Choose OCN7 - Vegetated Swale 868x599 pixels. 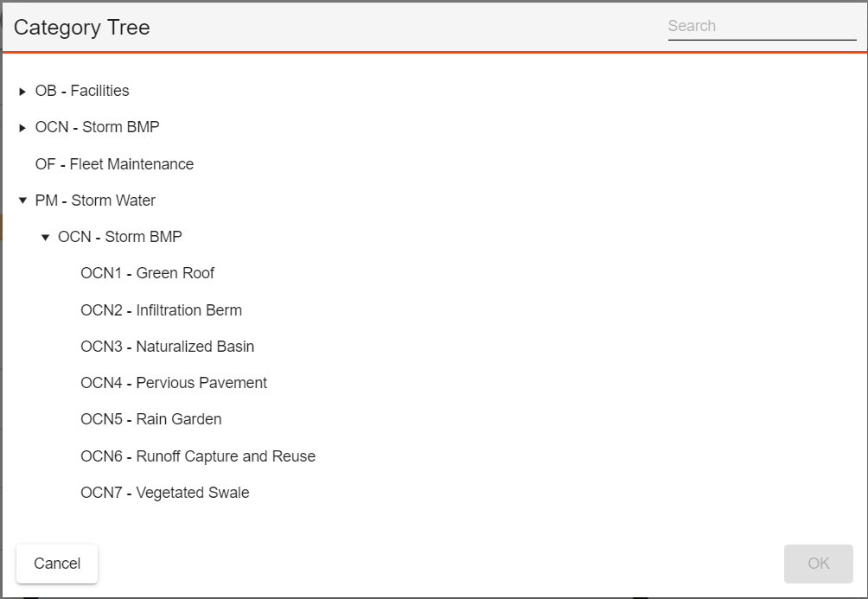click(x=165, y=493)
